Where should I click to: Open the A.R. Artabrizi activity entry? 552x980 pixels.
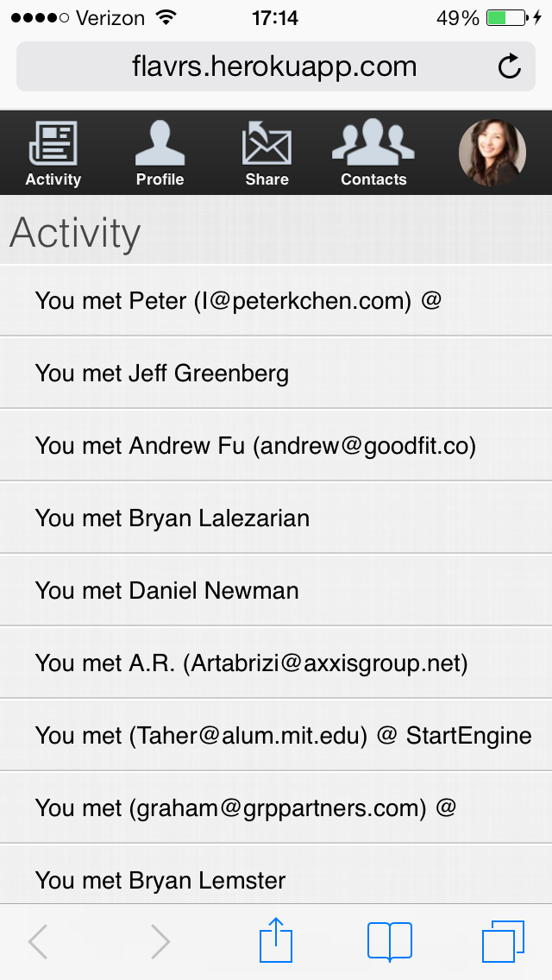pyautogui.click(x=276, y=663)
